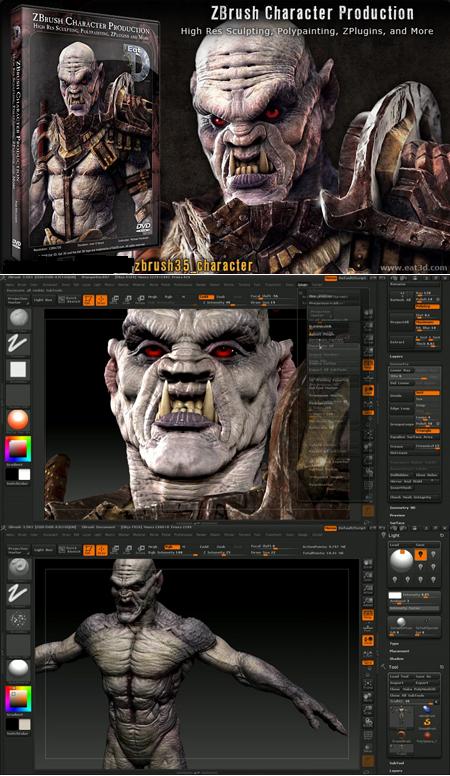The image size is (450, 776).
Task: Toggle the active orange light bulb in Light palette
Action: 420,555
